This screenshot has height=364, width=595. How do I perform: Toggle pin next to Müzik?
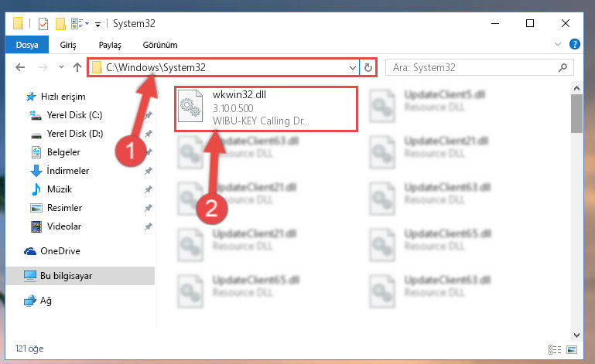click(149, 189)
